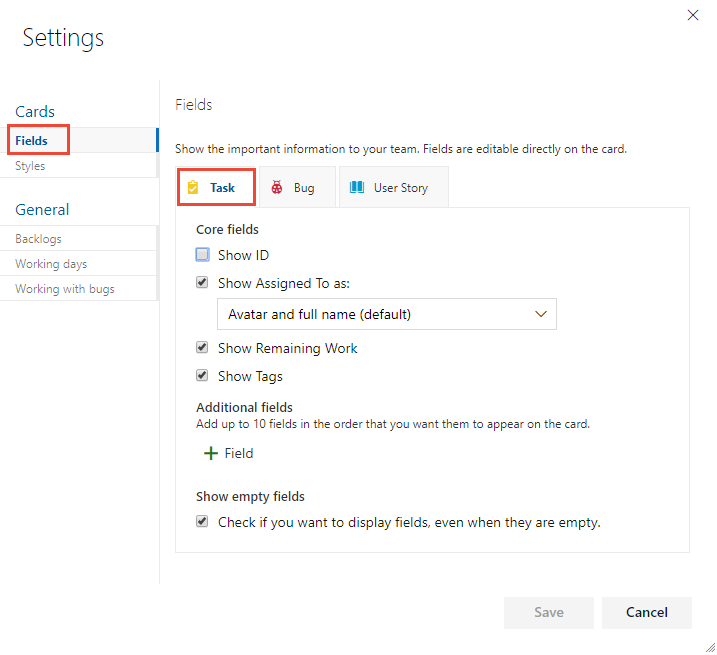Click the User Story book icon
The height and width of the screenshot is (655, 717).
pyautogui.click(x=357, y=187)
